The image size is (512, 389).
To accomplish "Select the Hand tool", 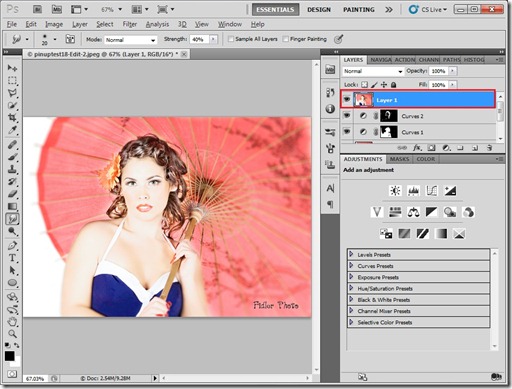I will pyautogui.click(x=12, y=321).
